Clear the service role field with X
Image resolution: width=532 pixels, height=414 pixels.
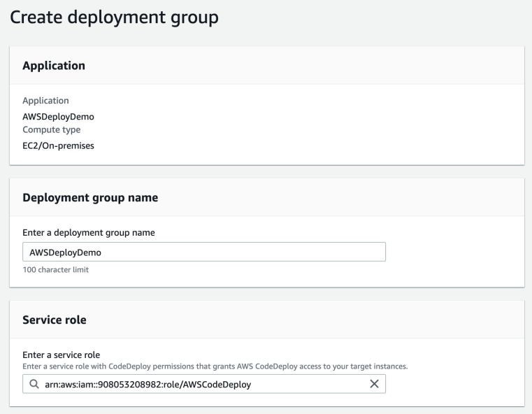pyautogui.click(x=374, y=384)
